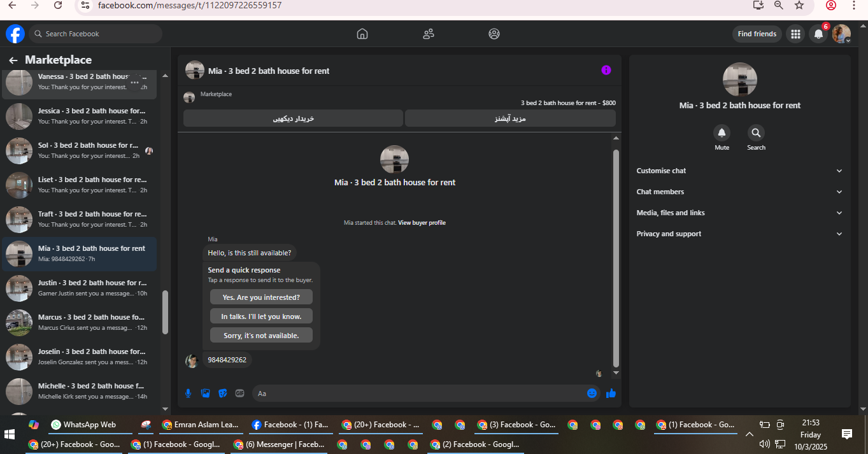The height and width of the screenshot is (454, 868).
Task: Click the 'Hello, is this still available?' message
Action: (249, 253)
